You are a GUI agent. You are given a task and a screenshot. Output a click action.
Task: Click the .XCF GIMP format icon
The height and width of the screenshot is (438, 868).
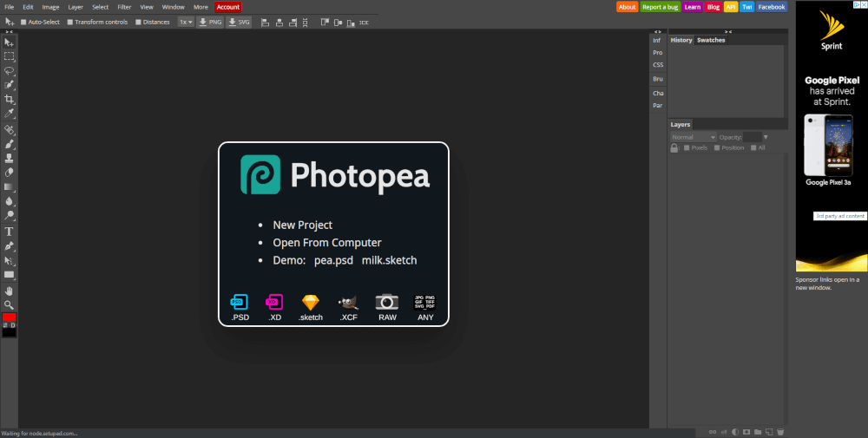(x=349, y=303)
